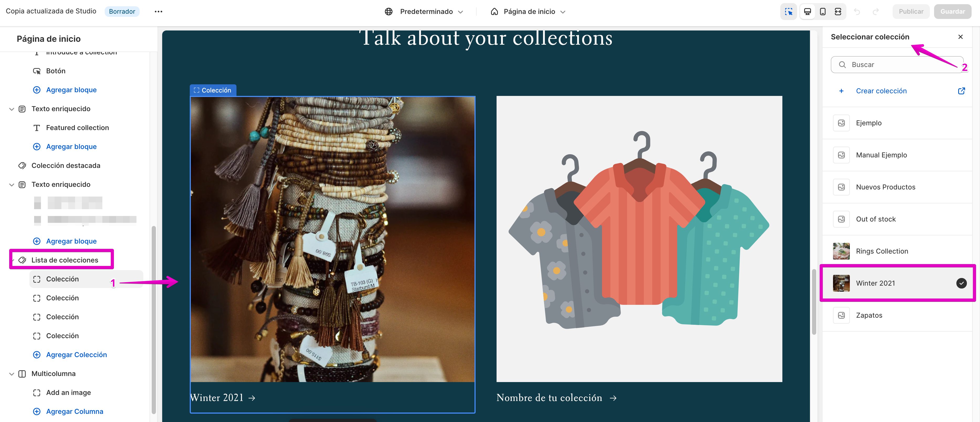Select Colección destacada in sidebar

(x=66, y=165)
